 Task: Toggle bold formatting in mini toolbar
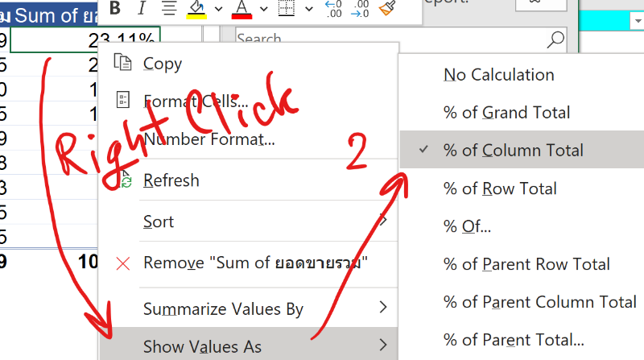(x=115, y=8)
